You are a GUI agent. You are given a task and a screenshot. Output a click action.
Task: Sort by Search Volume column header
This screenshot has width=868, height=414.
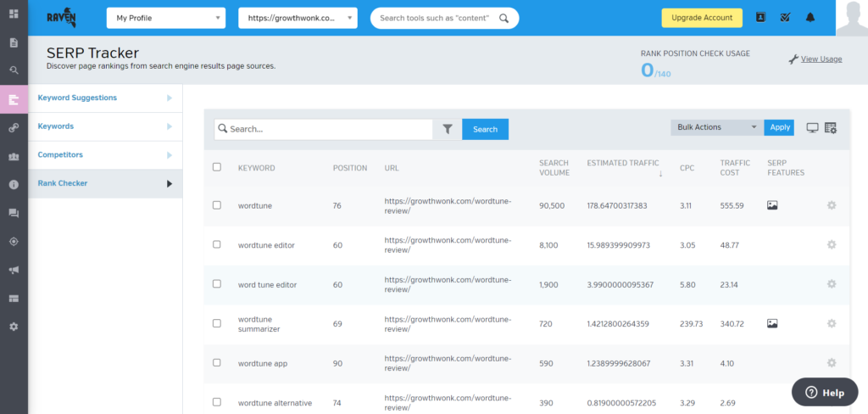click(554, 168)
